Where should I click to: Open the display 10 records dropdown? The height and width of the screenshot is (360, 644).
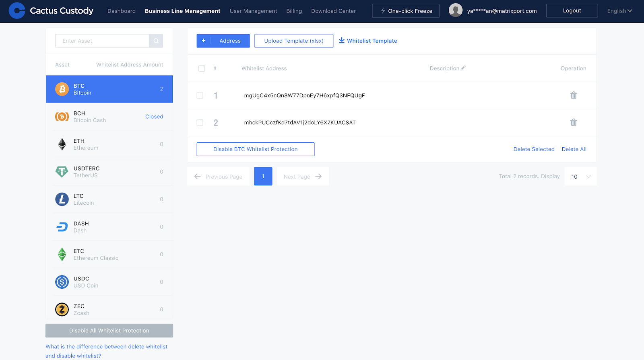[x=580, y=177]
